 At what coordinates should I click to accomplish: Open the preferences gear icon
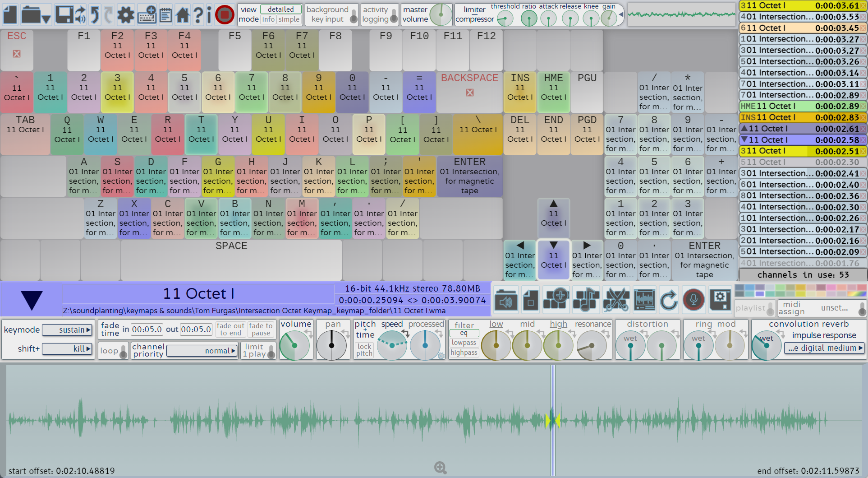(x=126, y=15)
